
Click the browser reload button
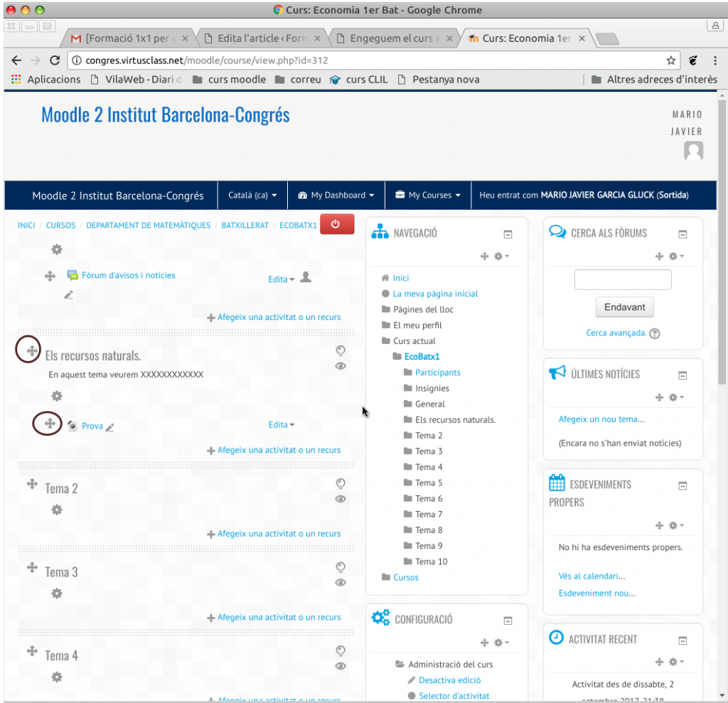[55, 60]
